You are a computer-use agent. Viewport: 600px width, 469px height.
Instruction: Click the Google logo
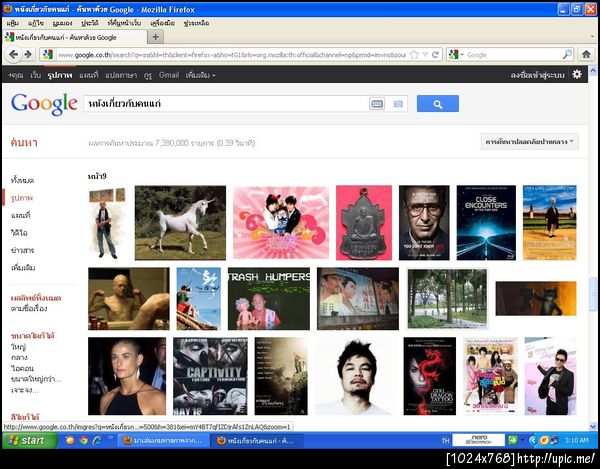44,103
